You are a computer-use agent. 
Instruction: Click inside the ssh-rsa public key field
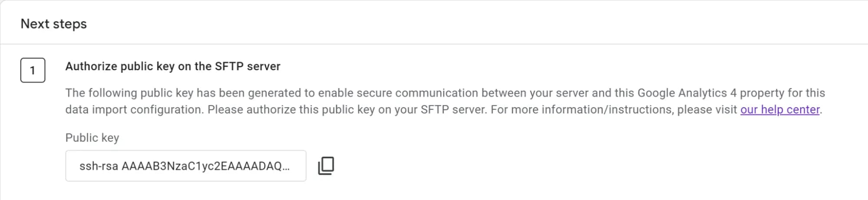[186, 166]
